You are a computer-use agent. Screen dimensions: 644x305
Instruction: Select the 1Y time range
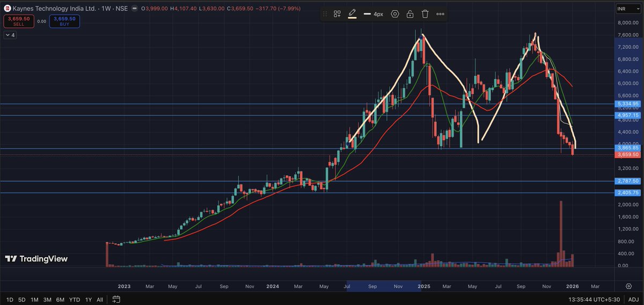[x=88, y=300]
